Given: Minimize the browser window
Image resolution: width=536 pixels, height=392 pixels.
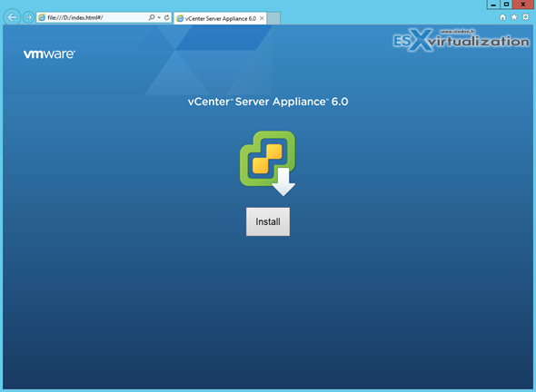Looking at the screenshot, I should [493, 5].
